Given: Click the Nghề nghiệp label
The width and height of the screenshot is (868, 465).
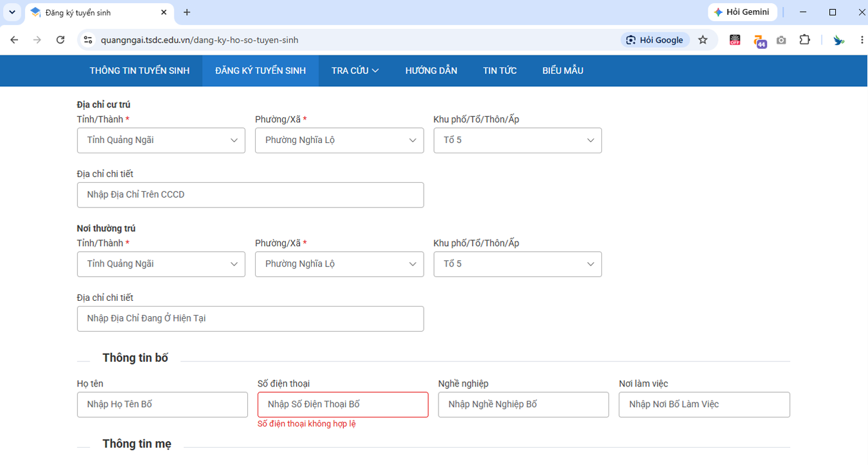Looking at the screenshot, I should [x=463, y=384].
